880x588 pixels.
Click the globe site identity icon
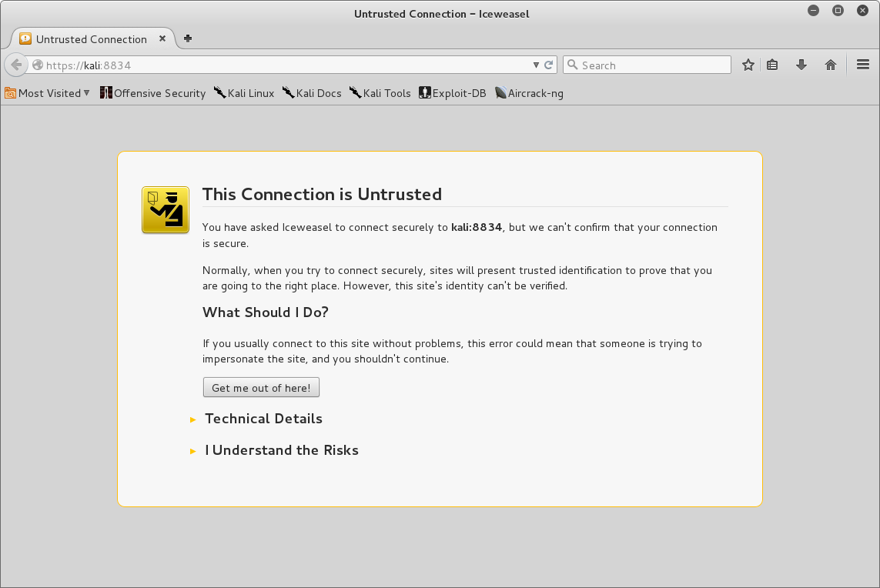coord(38,65)
